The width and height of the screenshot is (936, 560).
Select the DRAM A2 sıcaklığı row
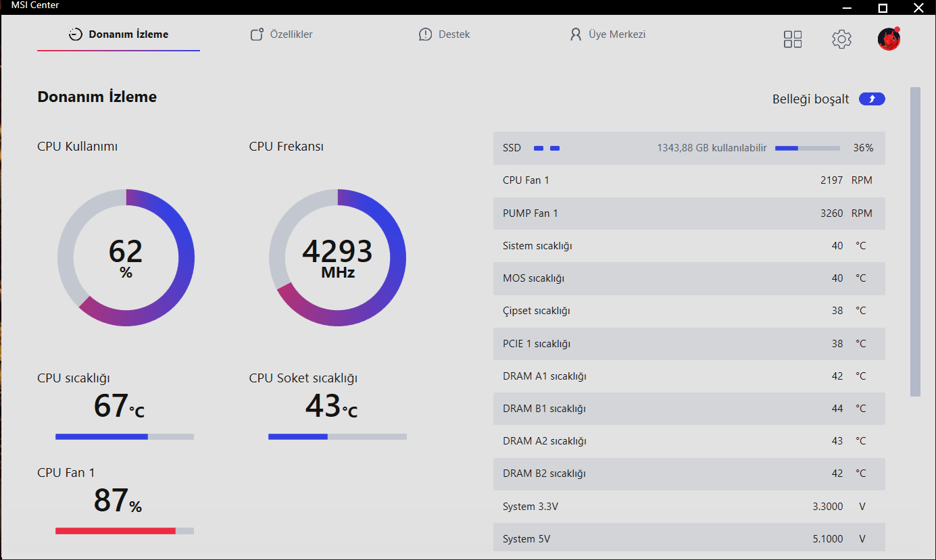[x=689, y=441]
